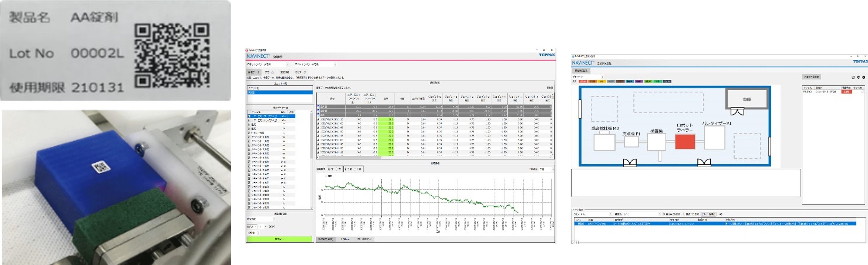The height and width of the screenshot is (265, 868).
Task: Click the info circle icon beside gear
Action: 863,77
